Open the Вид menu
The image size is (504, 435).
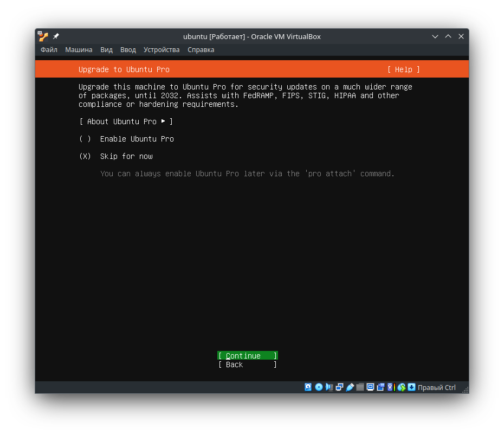(x=106, y=49)
